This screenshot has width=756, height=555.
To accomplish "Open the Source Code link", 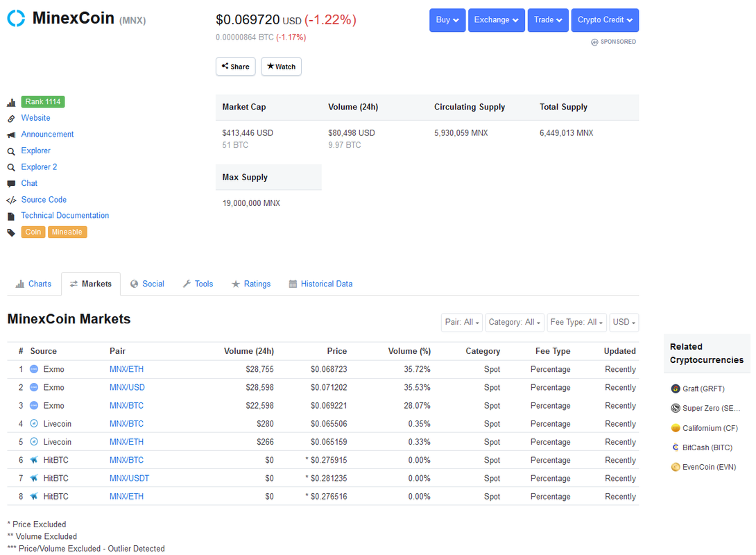I will 44,200.
